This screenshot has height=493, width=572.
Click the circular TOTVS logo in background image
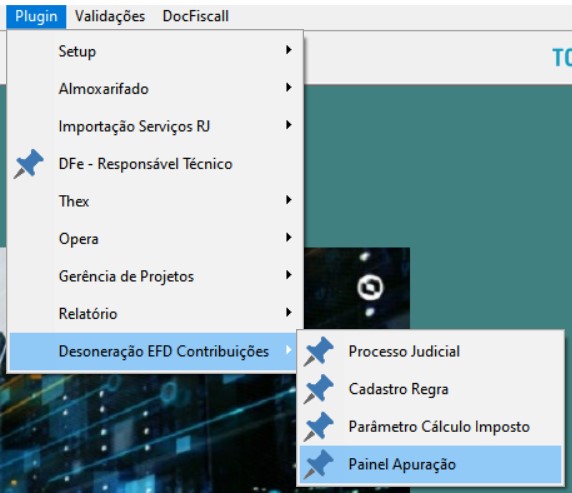[x=370, y=287]
